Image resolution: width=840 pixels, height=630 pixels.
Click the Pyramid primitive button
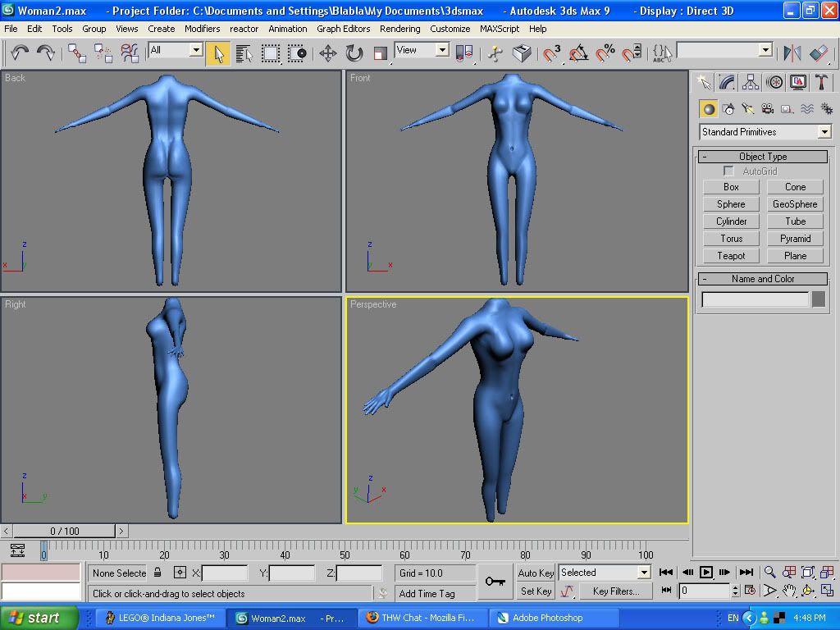click(x=795, y=239)
